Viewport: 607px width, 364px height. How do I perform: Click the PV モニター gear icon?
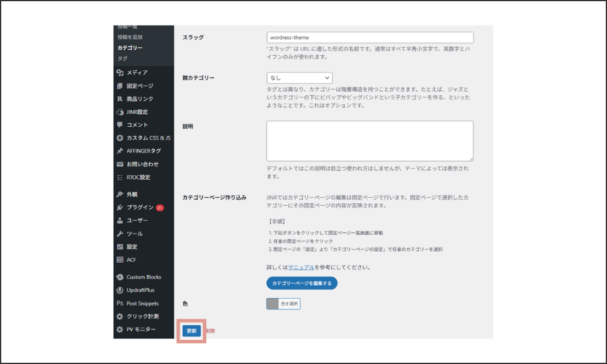click(x=120, y=329)
